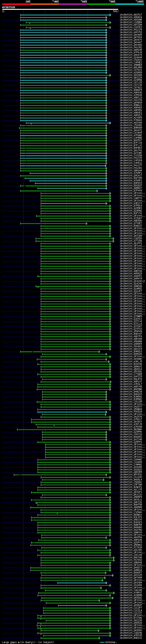Select the UniRef100_A5BNE8 label

(x=131, y=65)
